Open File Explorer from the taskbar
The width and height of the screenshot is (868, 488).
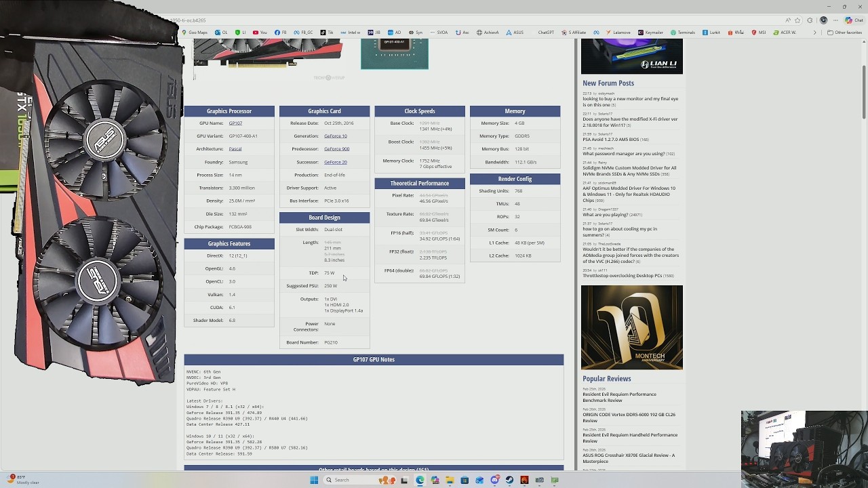450,480
